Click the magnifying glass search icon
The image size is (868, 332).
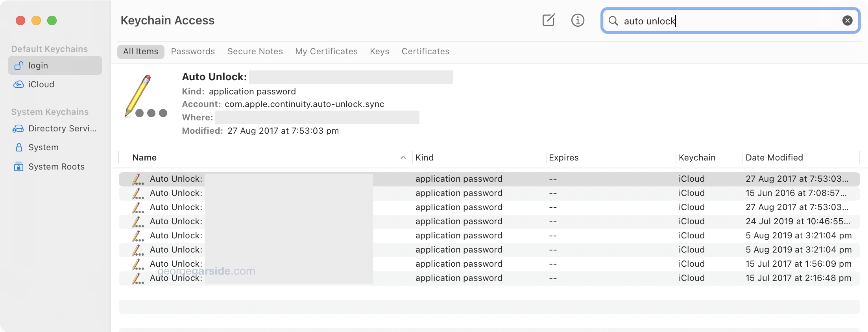click(613, 20)
